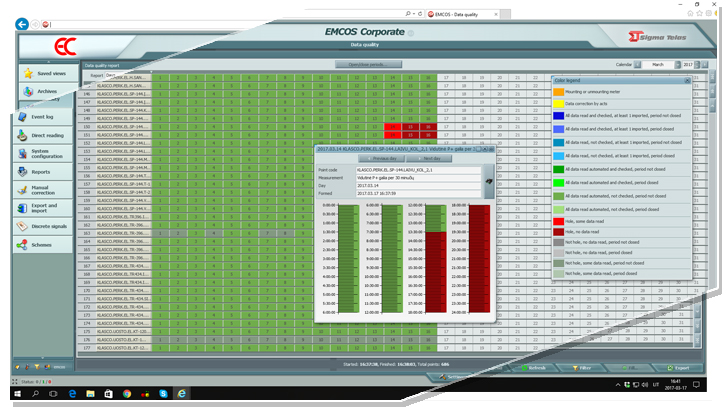Click the Open/close periods button
This screenshot has width=727, height=409.
point(368,64)
